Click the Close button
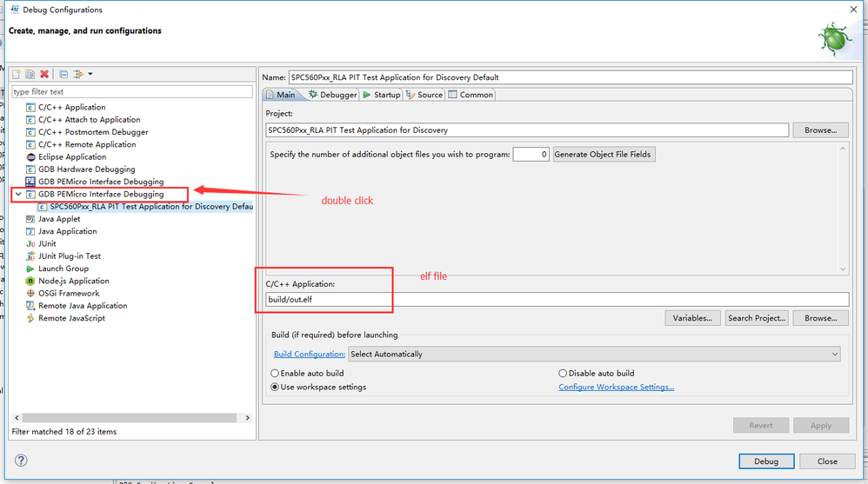This screenshot has height=484, width=868. coord(828,461)
